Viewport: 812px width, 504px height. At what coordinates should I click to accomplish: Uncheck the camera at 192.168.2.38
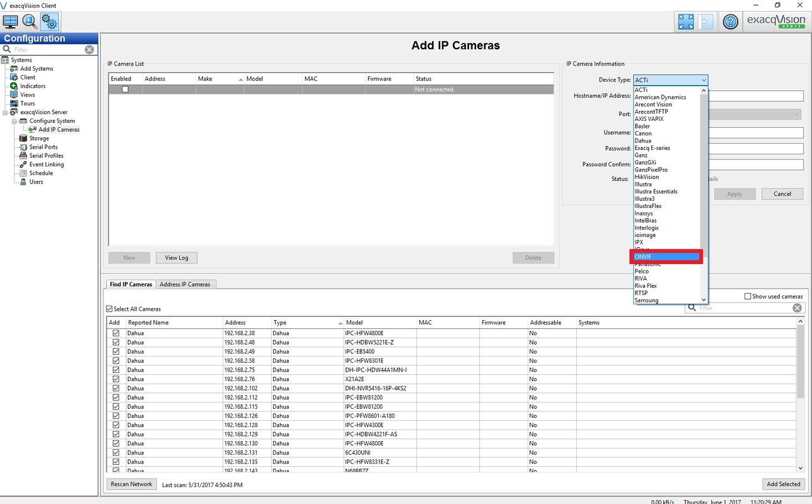(x=116, y=333)
